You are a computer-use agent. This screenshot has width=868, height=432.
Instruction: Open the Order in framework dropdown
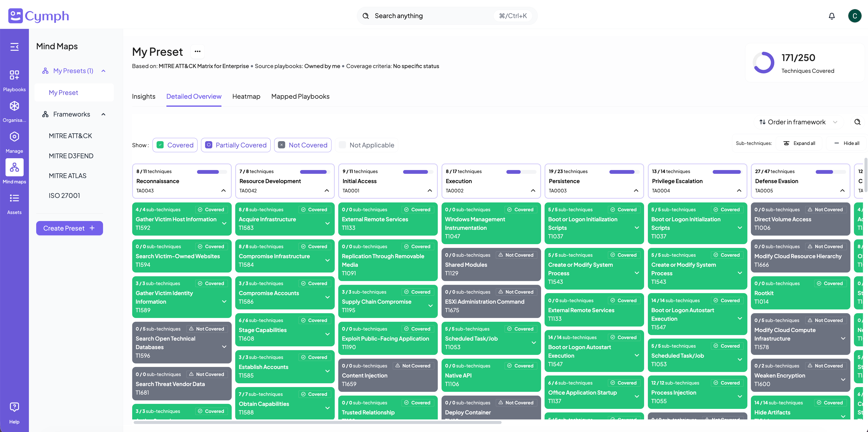click(798, 122)
